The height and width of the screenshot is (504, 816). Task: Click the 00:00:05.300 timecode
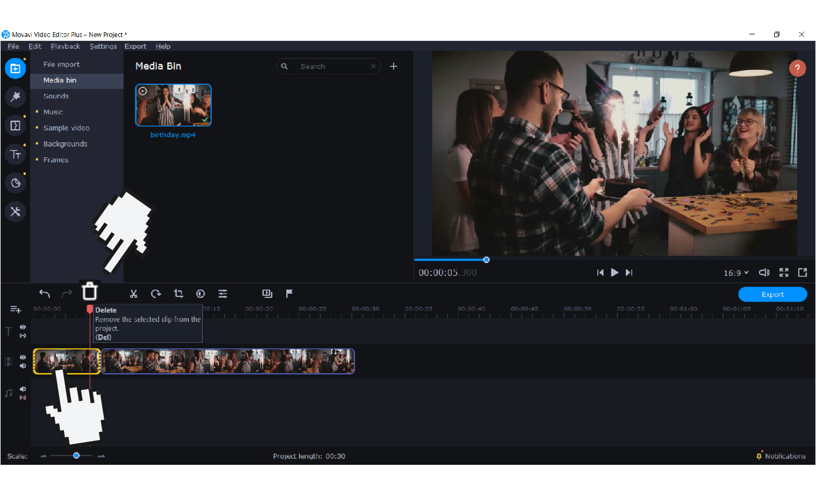tap(447, 273)
